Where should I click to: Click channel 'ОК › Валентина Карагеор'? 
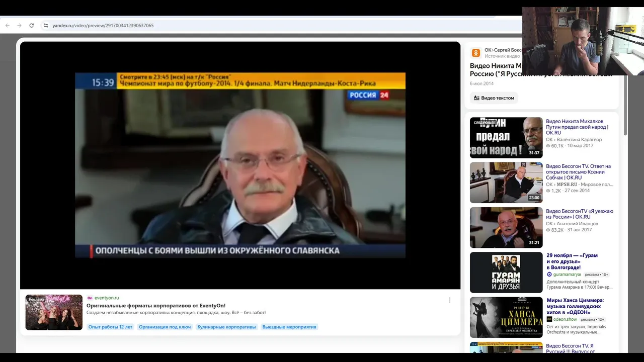(x=574, y=140)
